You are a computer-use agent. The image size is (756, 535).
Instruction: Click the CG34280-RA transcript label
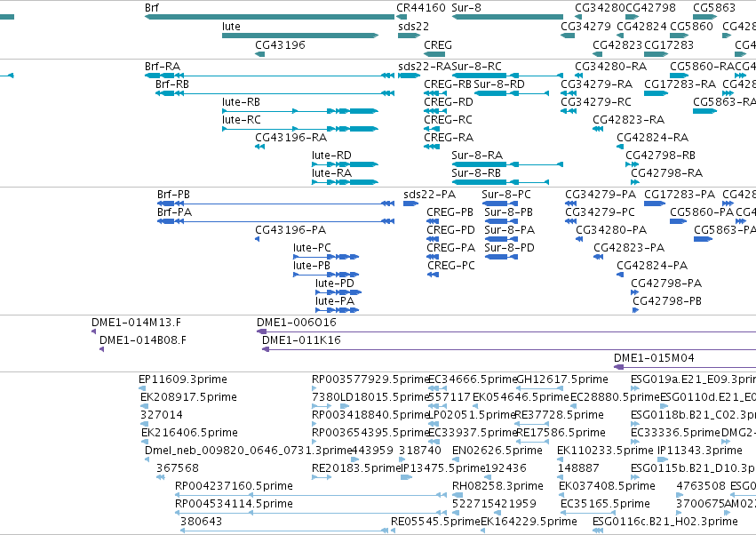pos(610,66)
